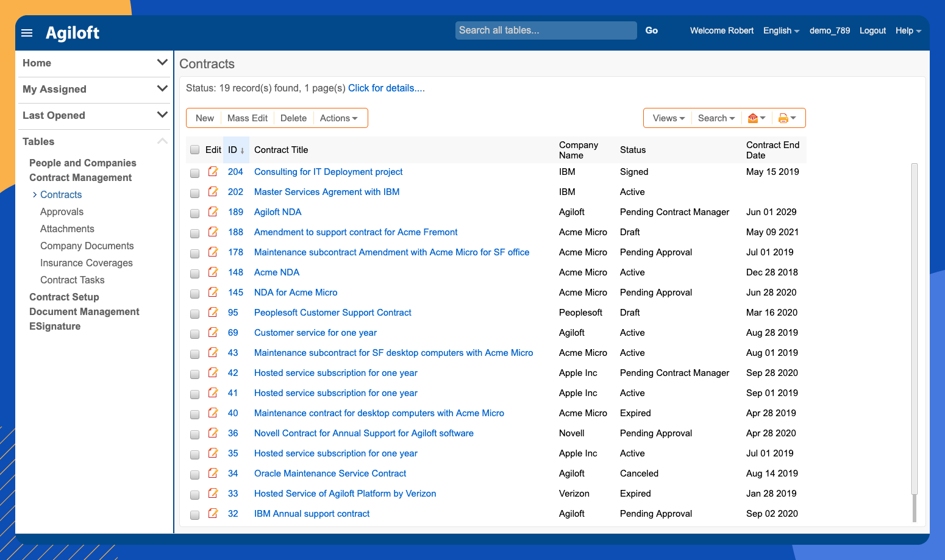Check the select-all checkbox in the header
The height and width of the screenshot is (560, 945).
pyautogui.click(x=194, y=149)
